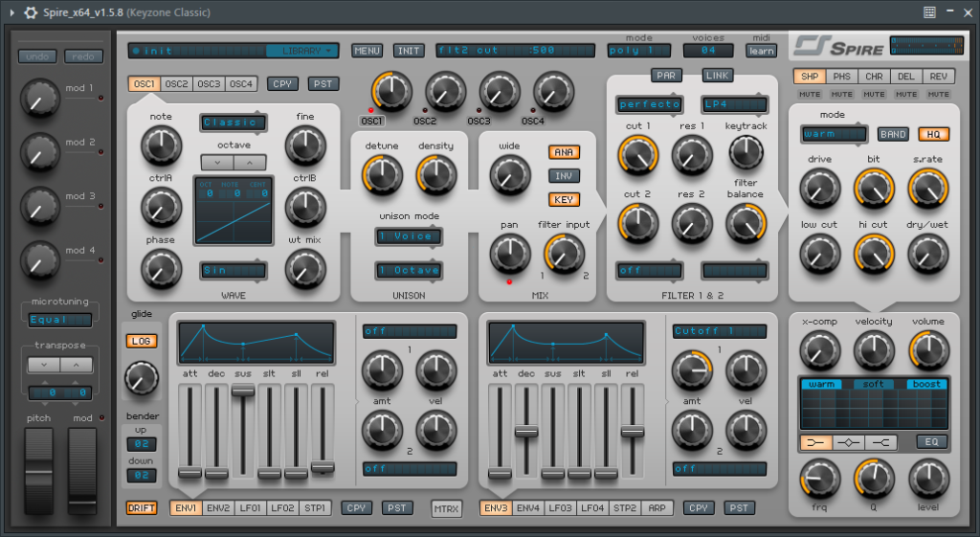
Task: Switch to the OSC3 tab
Action: point(209,84)
